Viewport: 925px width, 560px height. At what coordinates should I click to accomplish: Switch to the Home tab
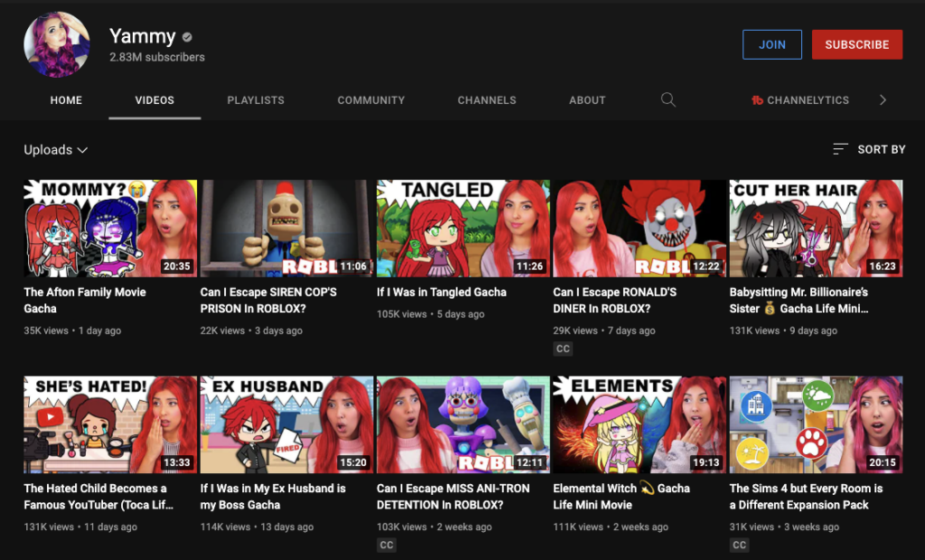point(66,100)
